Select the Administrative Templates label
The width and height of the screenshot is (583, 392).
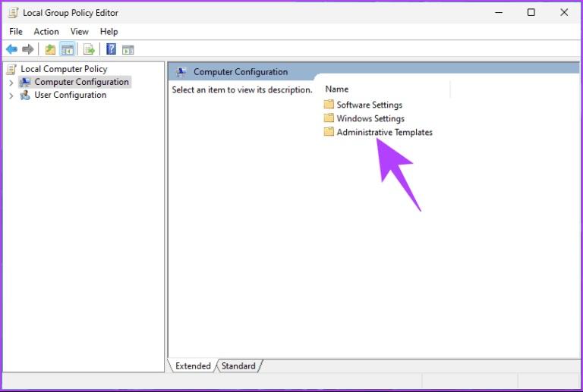coord(384,132)
